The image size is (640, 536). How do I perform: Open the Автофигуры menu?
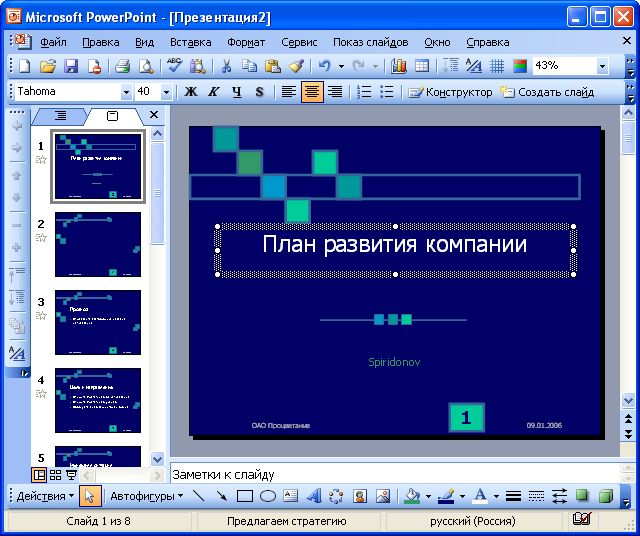click(147, 497)
